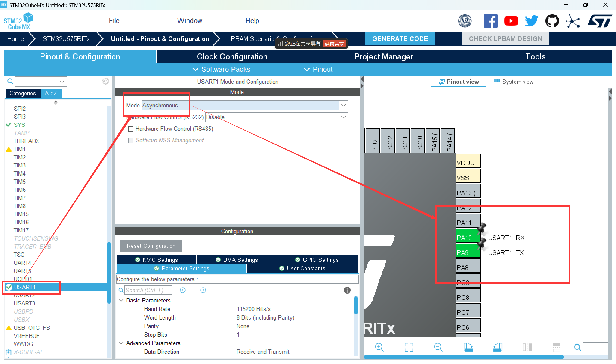The image size is (616, 364).
Task: Enable Hardware Flow Control (RS485) checkbox
Action: tap(131, 129)
